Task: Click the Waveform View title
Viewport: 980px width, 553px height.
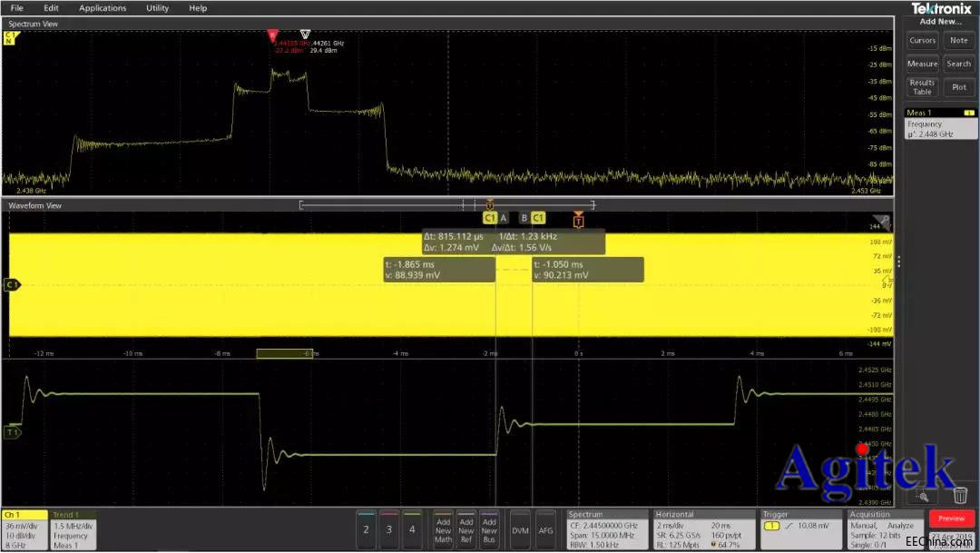Action: (x=35, y=205)
